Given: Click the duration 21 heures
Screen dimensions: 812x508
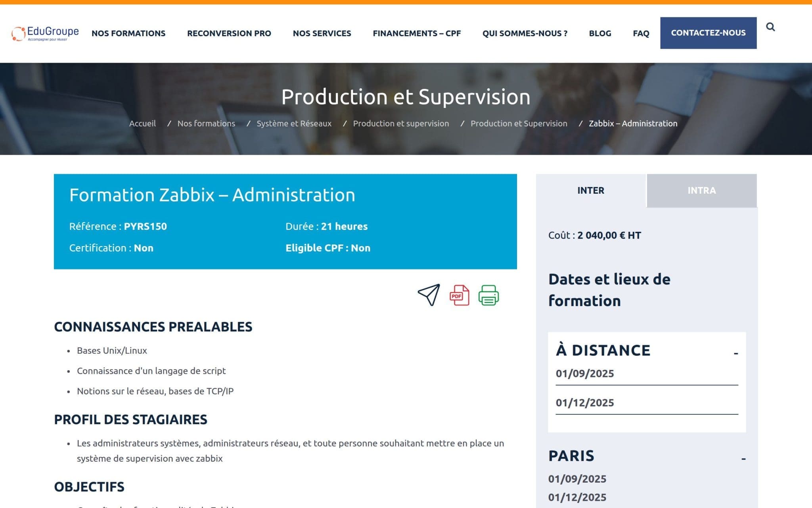Looking at the screenshot, I should click(344, 226).
